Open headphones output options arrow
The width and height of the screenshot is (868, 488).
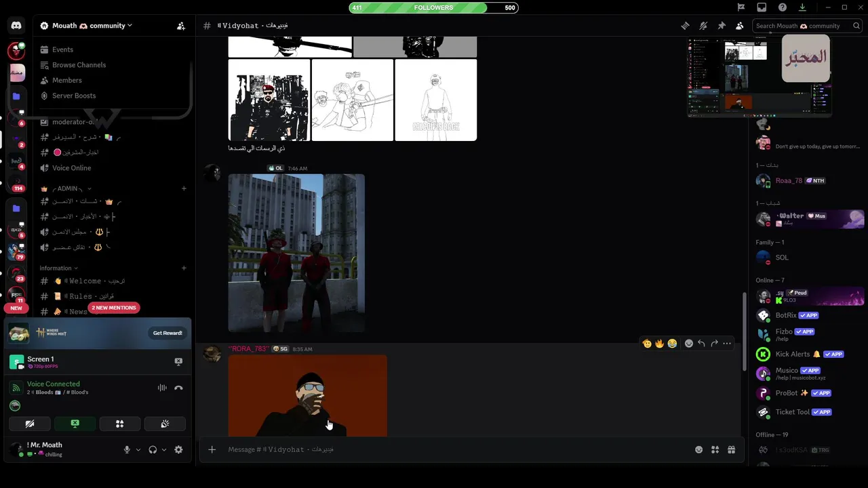(x=164, y=449)
